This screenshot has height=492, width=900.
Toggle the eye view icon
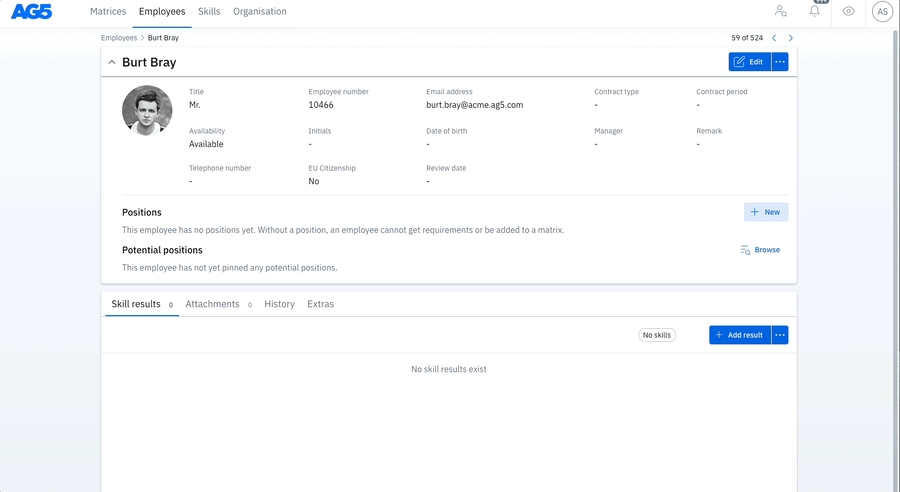(848, 12)
